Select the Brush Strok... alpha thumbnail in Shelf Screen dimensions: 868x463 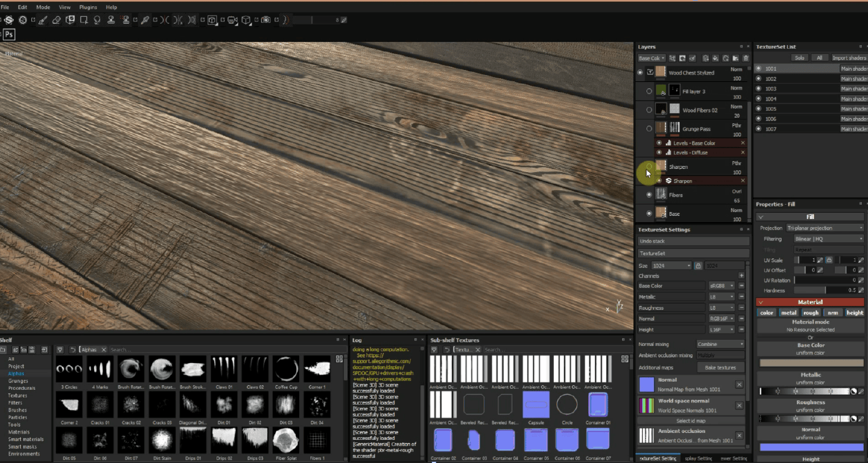click(193, 369)
